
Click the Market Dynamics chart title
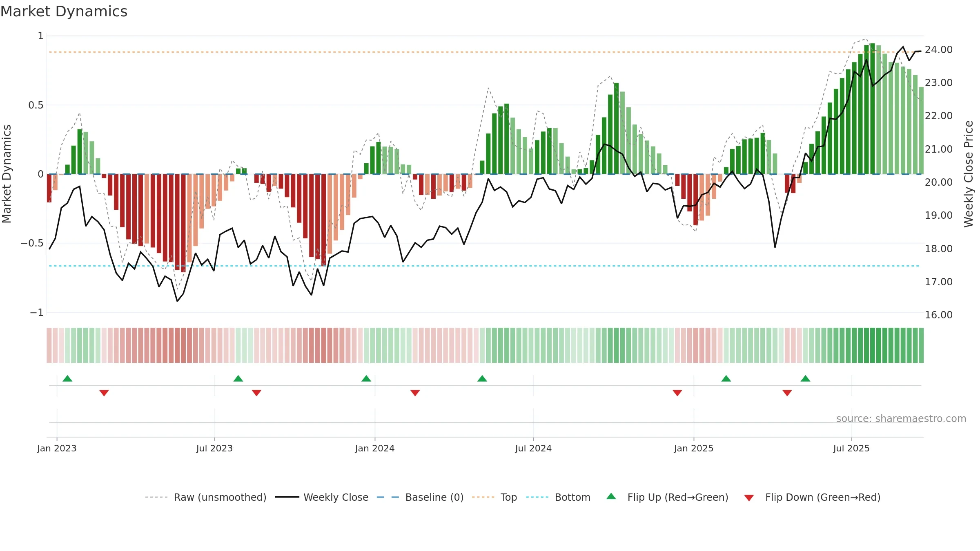click(64, 11)
